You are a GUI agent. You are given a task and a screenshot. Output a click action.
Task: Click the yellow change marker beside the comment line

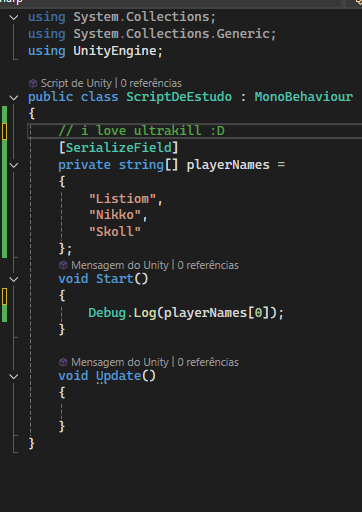(x=4, y=131)
